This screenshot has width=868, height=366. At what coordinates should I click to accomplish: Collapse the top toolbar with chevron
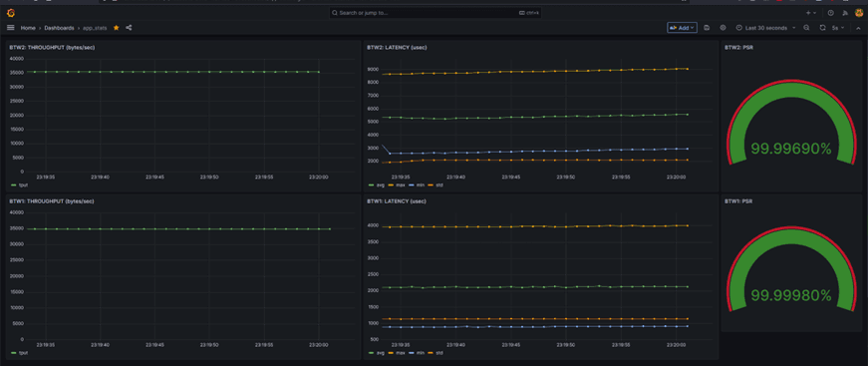click(x=858, y=28)
